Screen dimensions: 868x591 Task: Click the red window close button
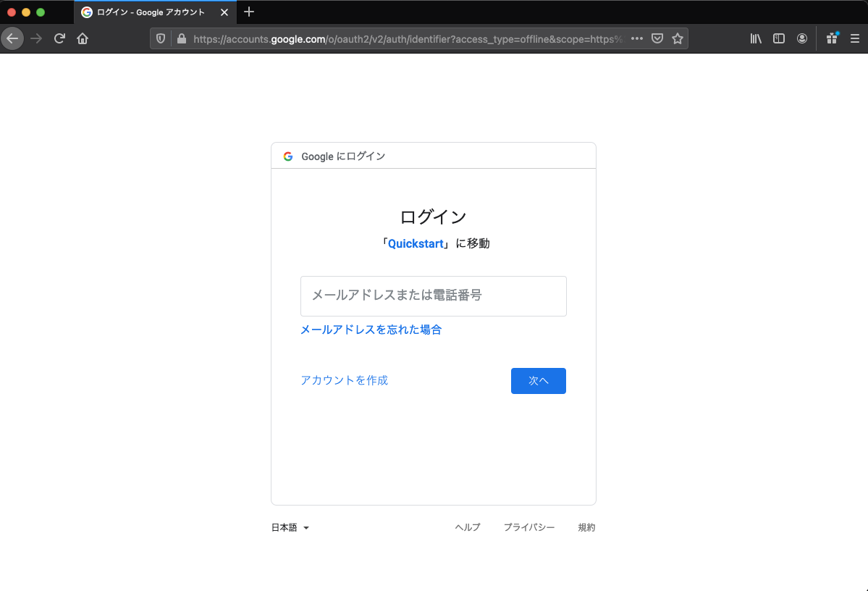click(x=12, y=12)
